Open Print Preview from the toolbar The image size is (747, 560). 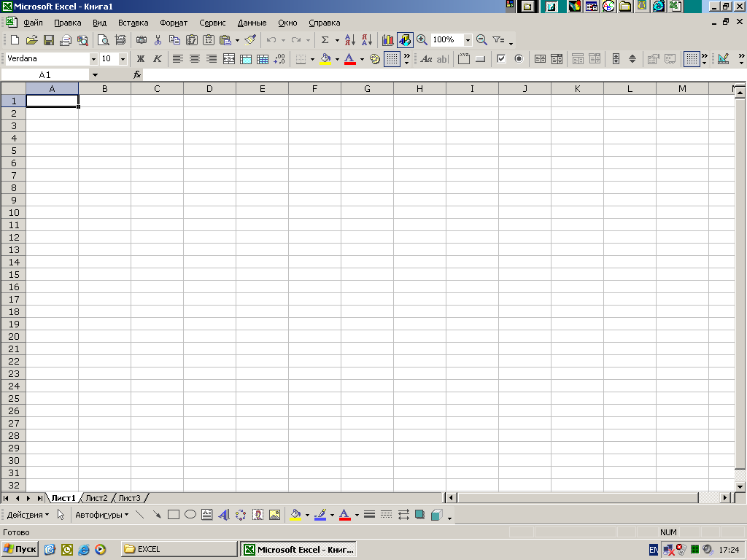[x=103, y=40]
